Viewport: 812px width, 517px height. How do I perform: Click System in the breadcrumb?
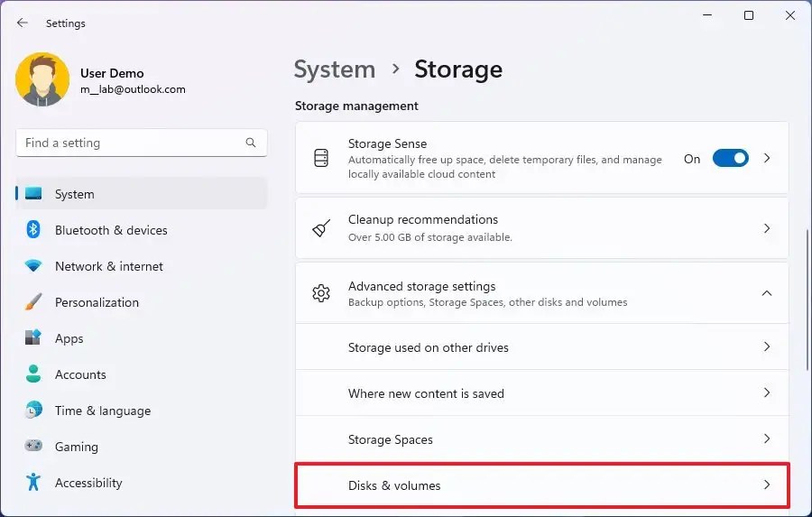coord(335,69)
